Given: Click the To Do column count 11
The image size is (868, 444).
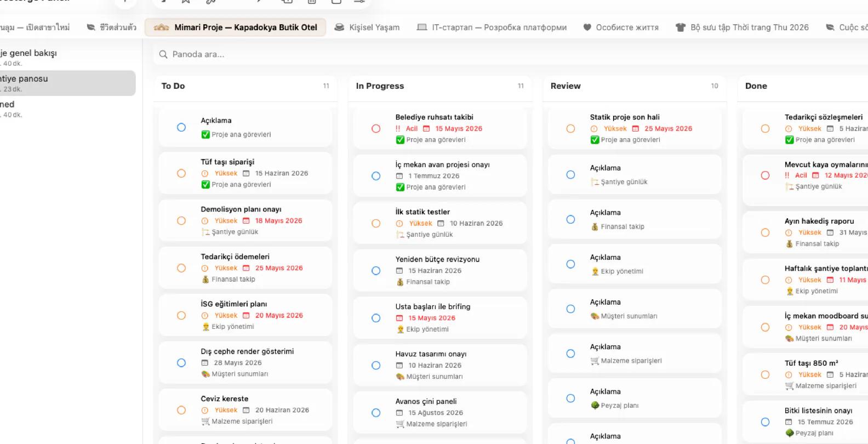Looking at the screenshot, I should tap(326, 86).
